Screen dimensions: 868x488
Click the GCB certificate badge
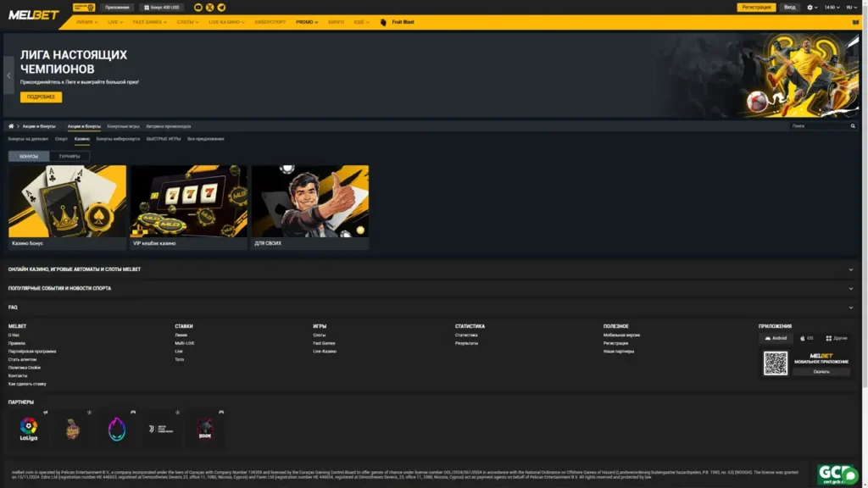(834, 474)
